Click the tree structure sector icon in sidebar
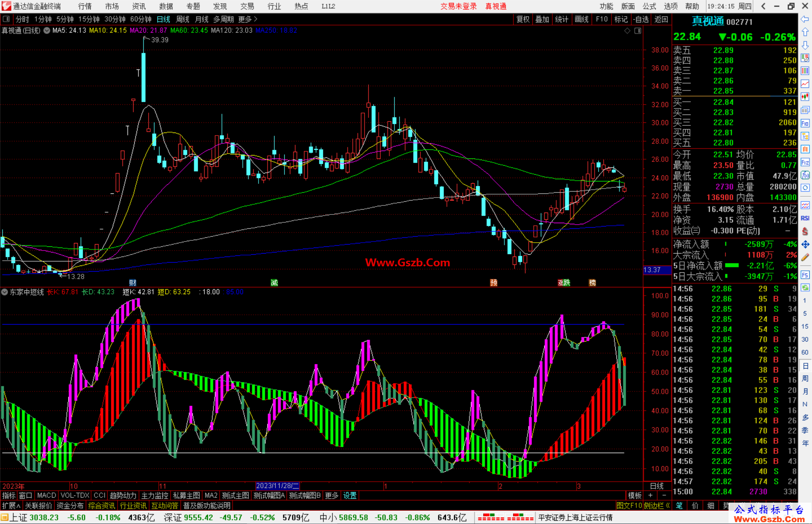The height and width of the screenshot is (524, 812). pyautogui.click(x=805, y=136)
